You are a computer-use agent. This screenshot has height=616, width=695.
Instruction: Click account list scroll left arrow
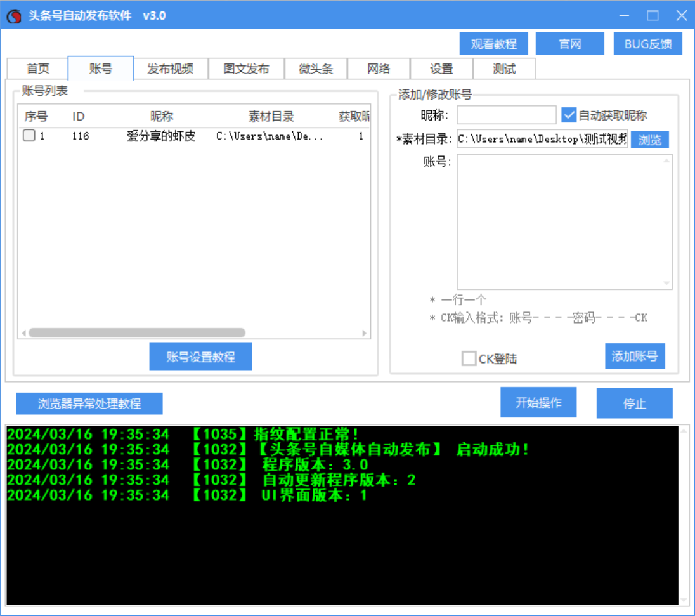(24, 332)
